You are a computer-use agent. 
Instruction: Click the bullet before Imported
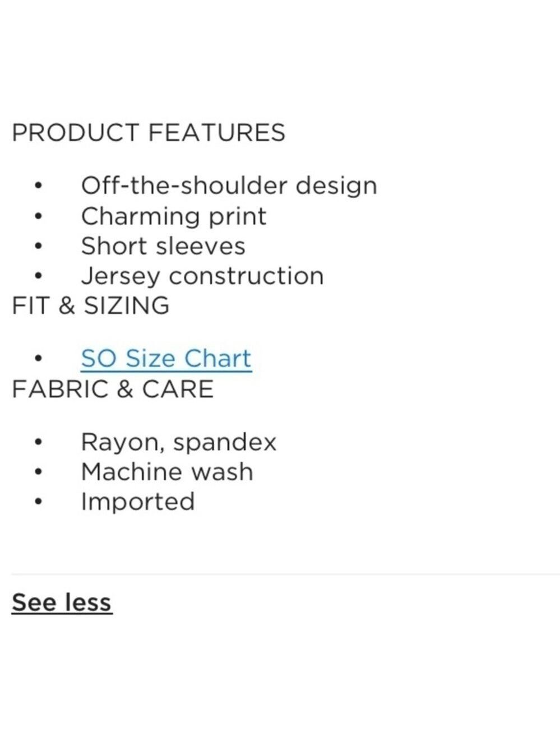[x=38, y=502]
